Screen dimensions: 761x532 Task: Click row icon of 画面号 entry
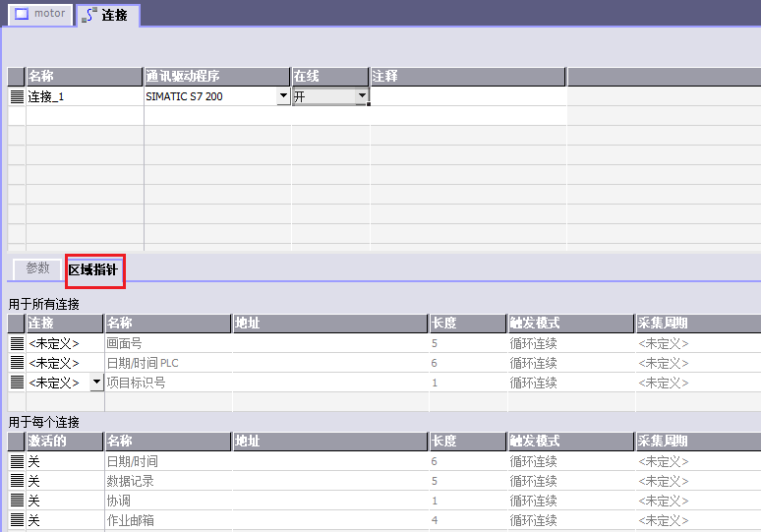tap(17, 343)
